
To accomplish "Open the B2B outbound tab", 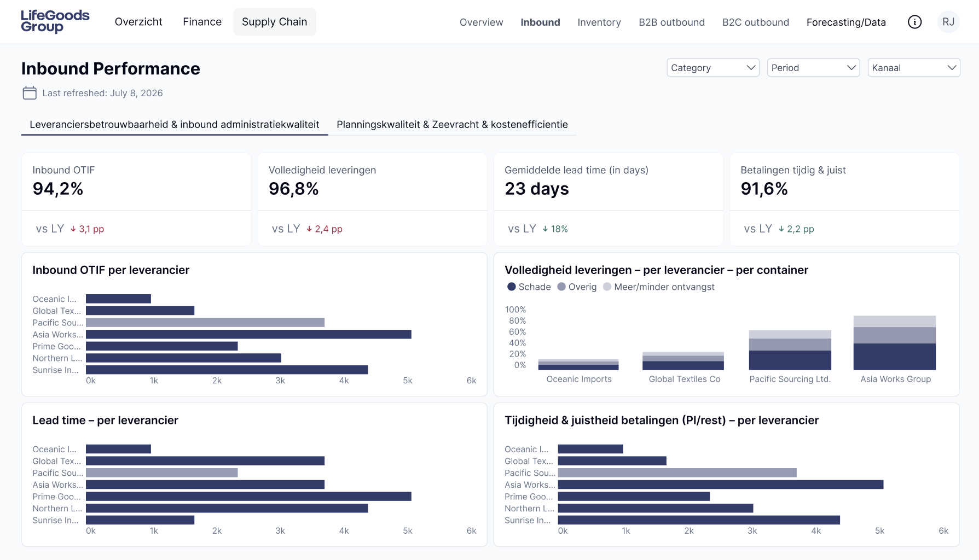I will tap(671, 22).
